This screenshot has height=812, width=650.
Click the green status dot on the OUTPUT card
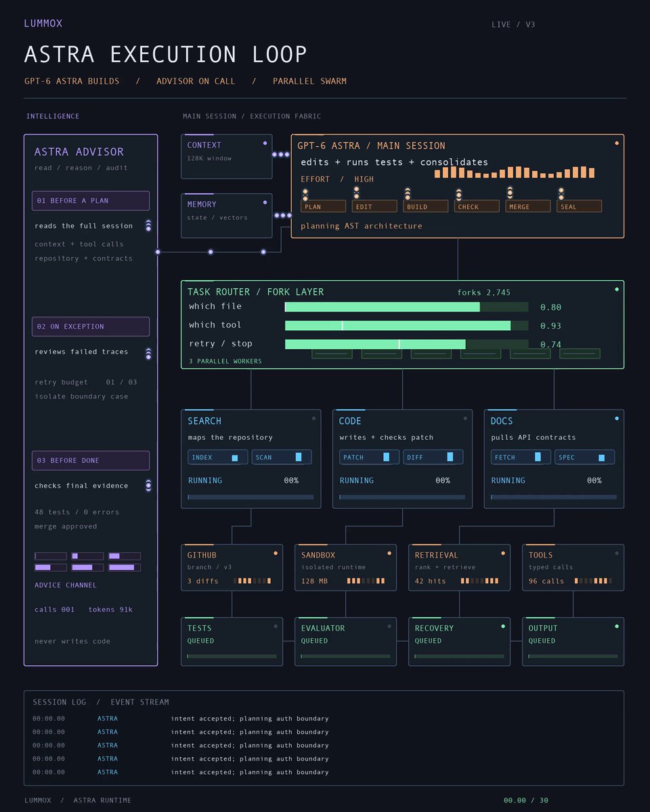point(616,627)
